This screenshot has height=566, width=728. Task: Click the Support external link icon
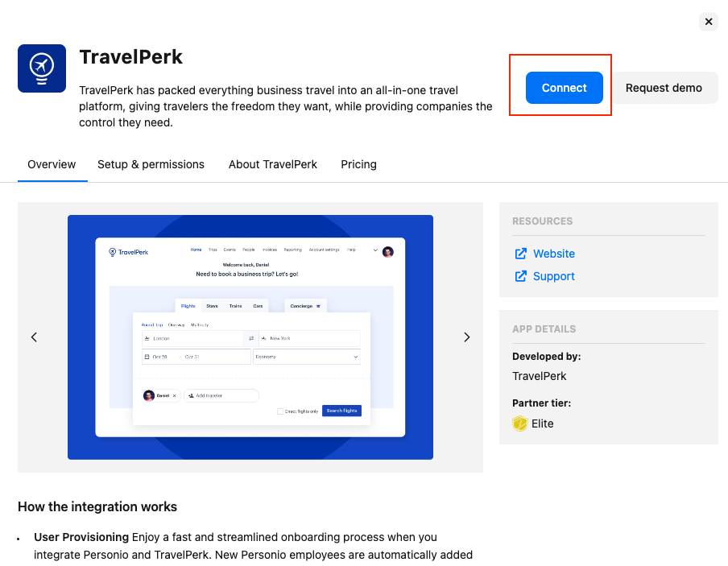(x=520, y=276)
